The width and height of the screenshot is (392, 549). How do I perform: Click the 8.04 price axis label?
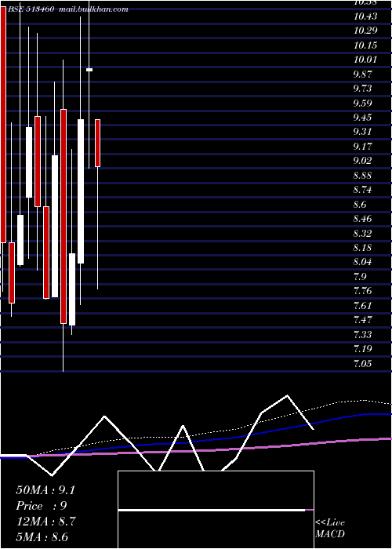(362, 262)
